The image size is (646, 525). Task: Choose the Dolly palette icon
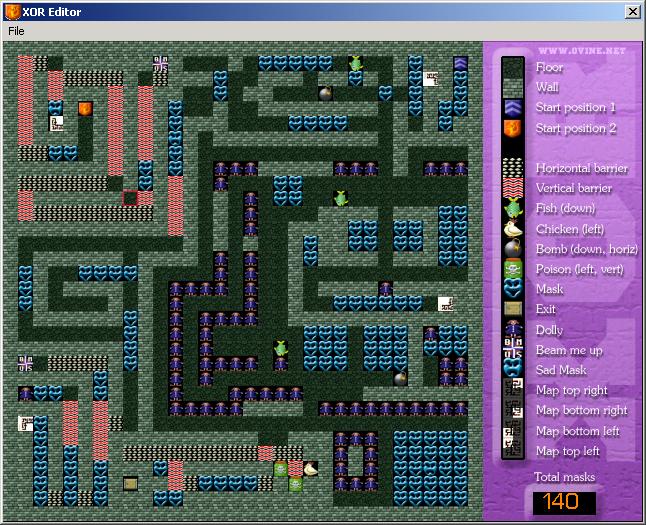513,329
